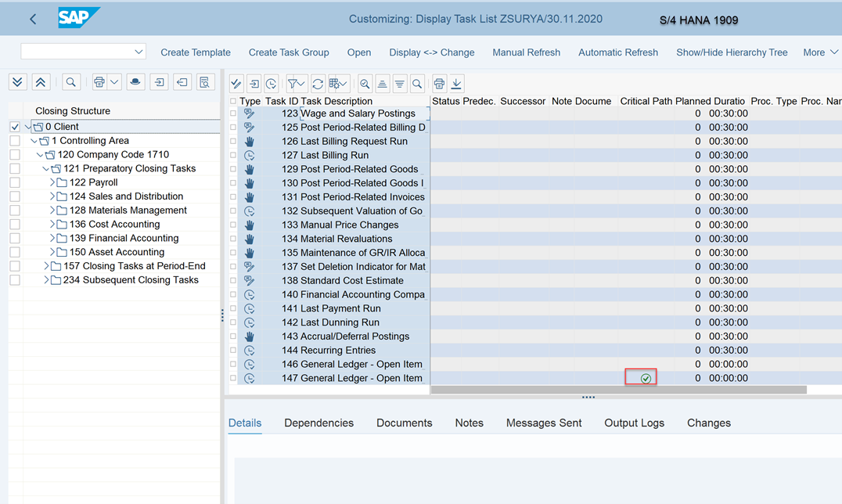The width and height of the screenshot is (842, 504).
Task: Click the horizontal scrollbar under task list
Action: pyautogui.click(x=618, y=390)
